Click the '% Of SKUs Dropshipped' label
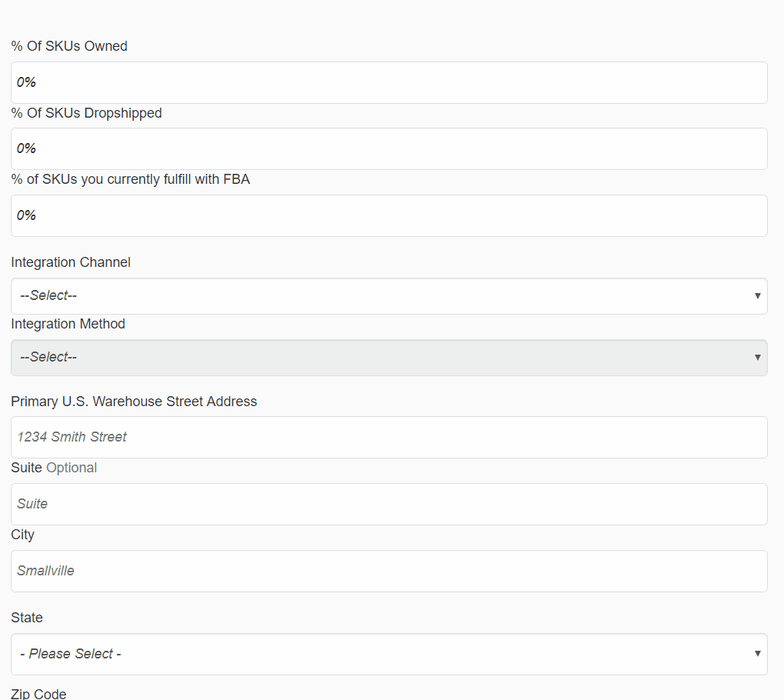 point(86,113)
